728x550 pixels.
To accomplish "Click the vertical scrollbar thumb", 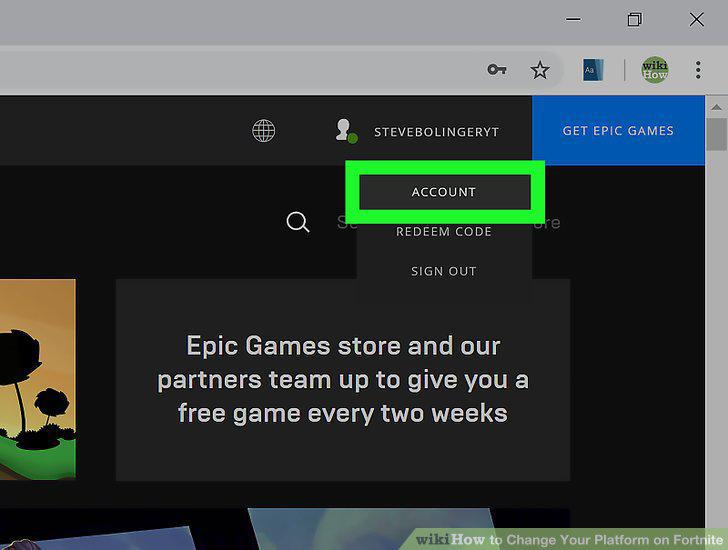I will point(716,135).
